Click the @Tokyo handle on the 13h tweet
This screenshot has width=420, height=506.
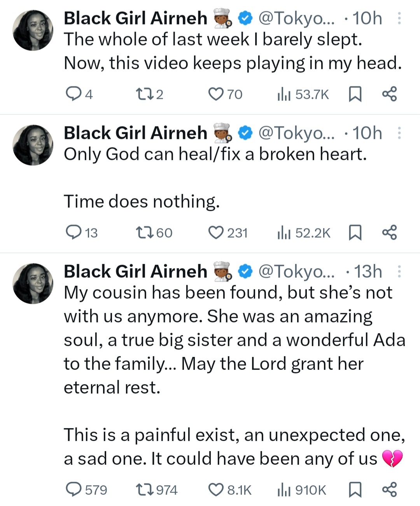pyautogui.click(x=296, y=271)
